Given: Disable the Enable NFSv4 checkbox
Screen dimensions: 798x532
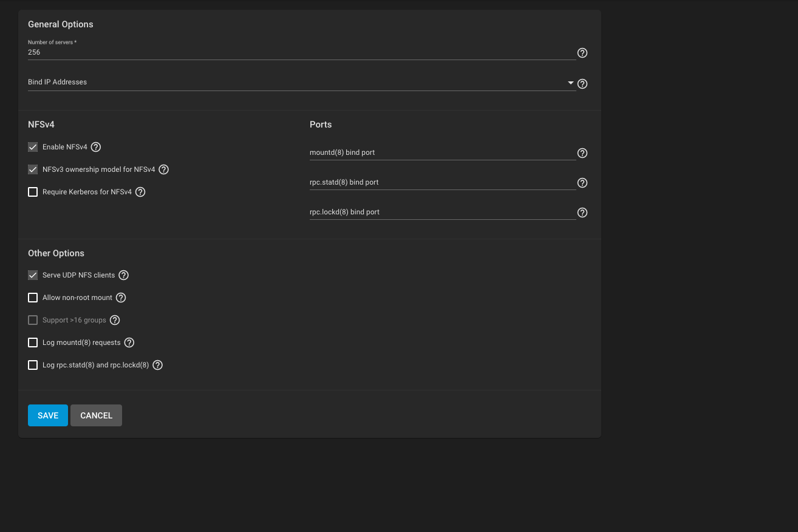Looking at the screenshot, I should coord(33,147).
